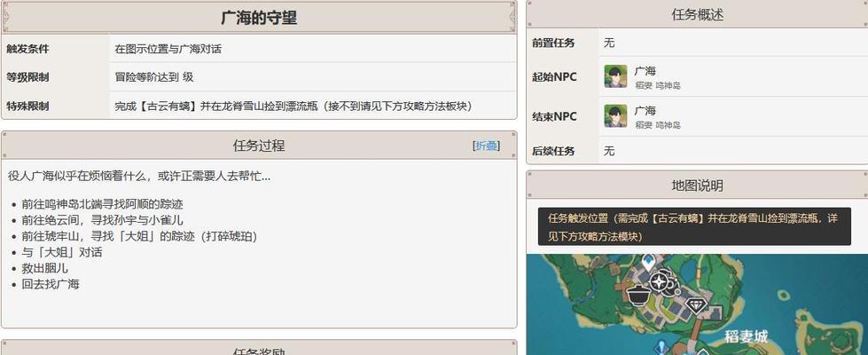
Task: Click 稻妻 鸣神岛 location under 结束NPC
Action: pos(658,125)
